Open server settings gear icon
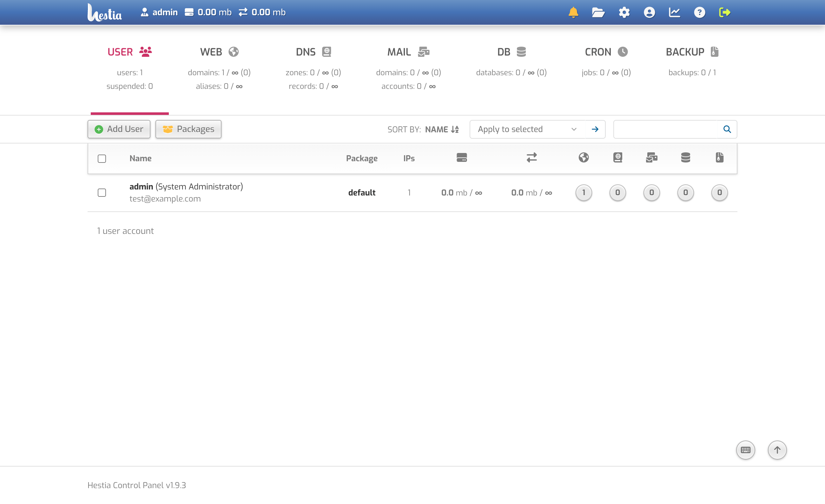 (x=624, y=12)
